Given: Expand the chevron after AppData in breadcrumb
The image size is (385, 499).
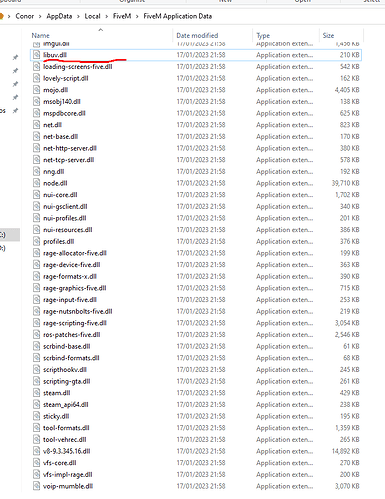Looking at the screenshot, I should tap(78, 16).
